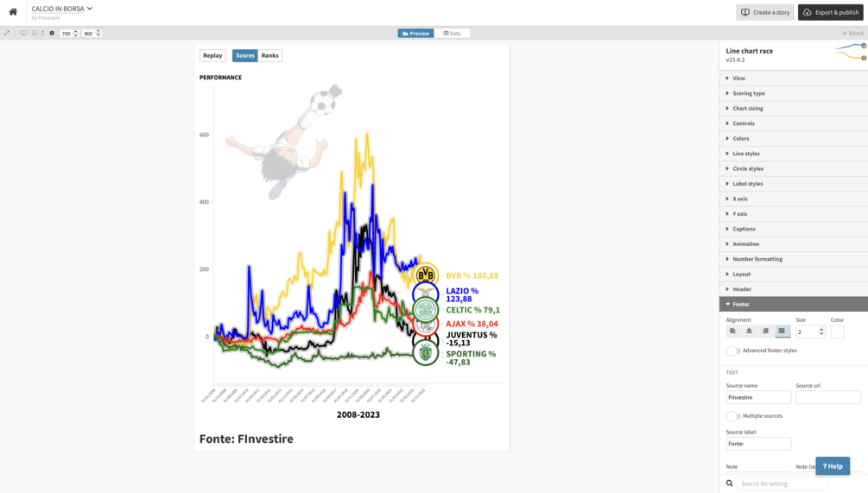Image resolution: width=868 pixels, height=493 pixels.
Task: Expand the Animation section
Action: click(x=794, y=243)
